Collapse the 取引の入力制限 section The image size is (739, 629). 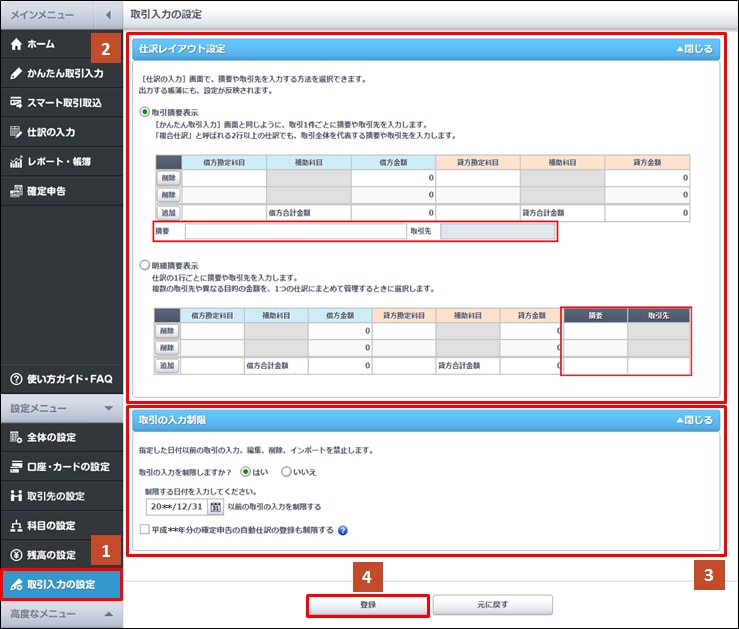(694, 420)
